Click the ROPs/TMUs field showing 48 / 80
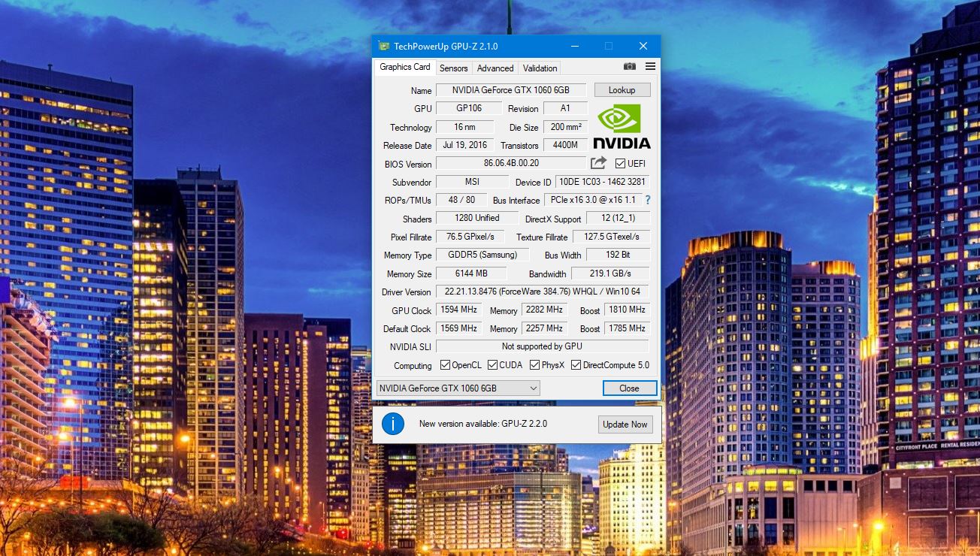Image resolution: width=980 pixels, height=556 pixels. (461, 200)
